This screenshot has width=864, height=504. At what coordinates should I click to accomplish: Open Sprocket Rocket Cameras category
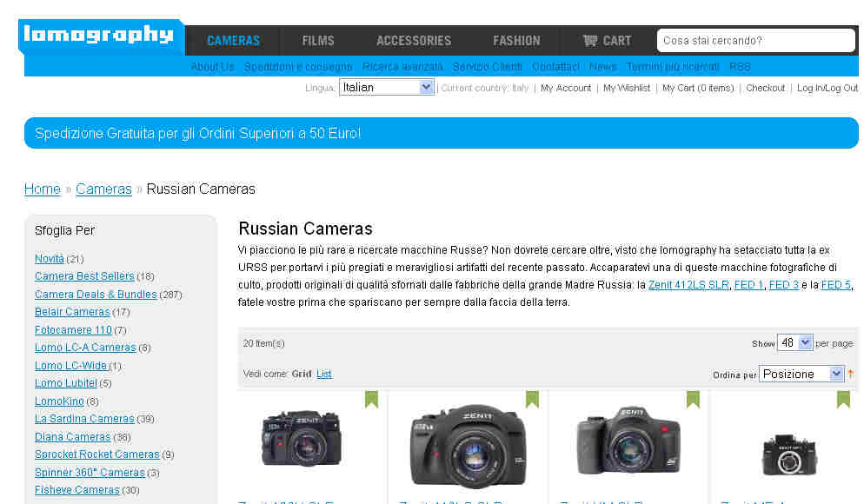tap(97, 454)
